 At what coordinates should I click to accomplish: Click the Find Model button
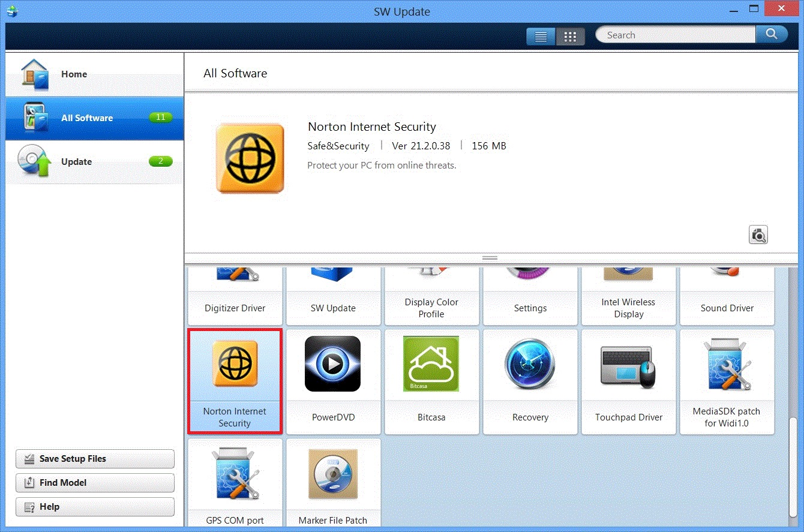[95, 483]
